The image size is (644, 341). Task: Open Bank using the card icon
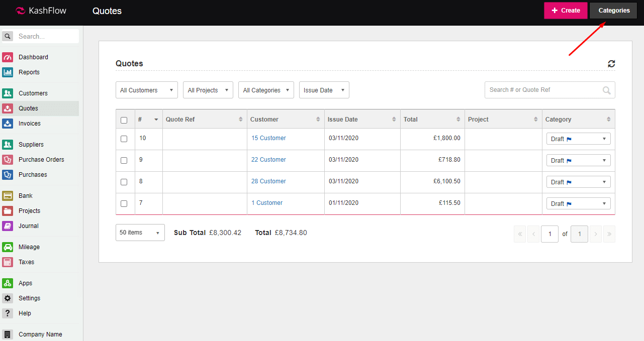[x=8, y=196]
